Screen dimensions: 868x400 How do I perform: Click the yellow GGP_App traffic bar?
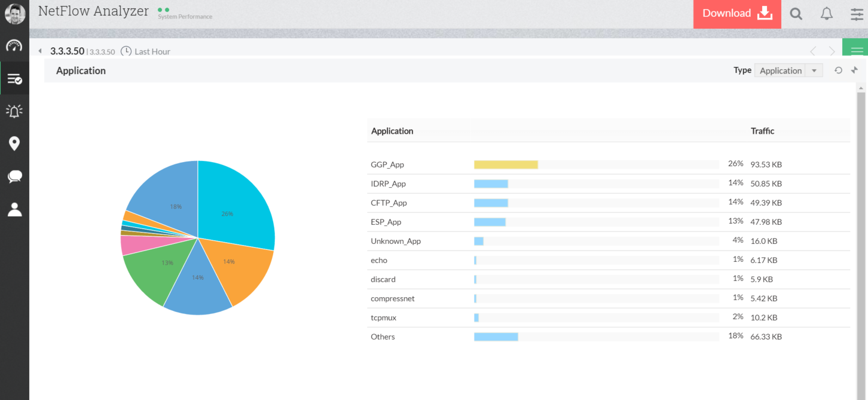coord(506,164)
